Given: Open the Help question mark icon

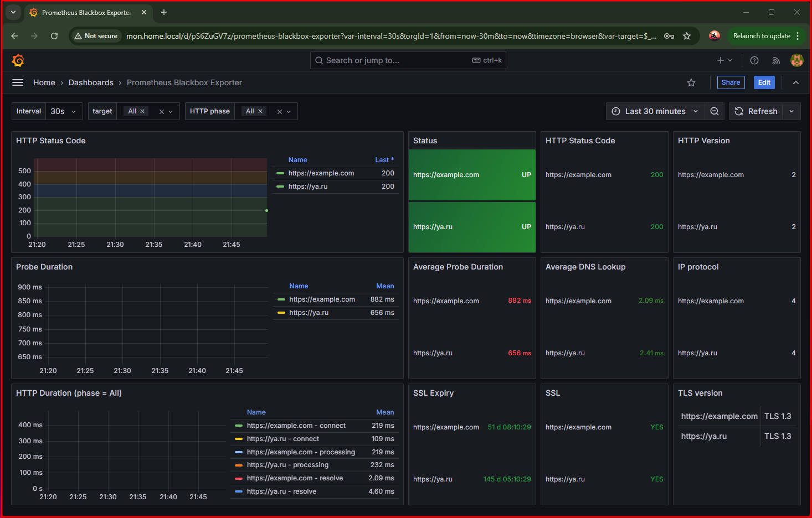Looking at the screenshot, I should 754,60.
